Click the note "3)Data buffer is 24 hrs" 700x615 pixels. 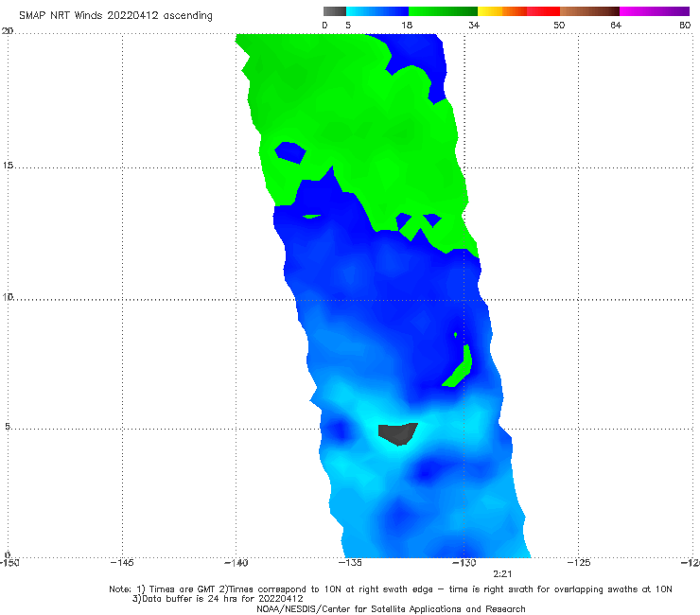[218, 599]
